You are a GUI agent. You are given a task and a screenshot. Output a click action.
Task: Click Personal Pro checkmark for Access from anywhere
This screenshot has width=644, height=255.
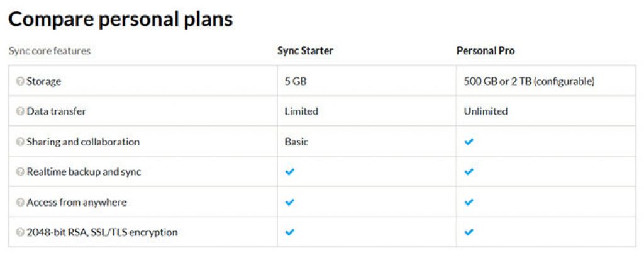[x=469, y=202]
